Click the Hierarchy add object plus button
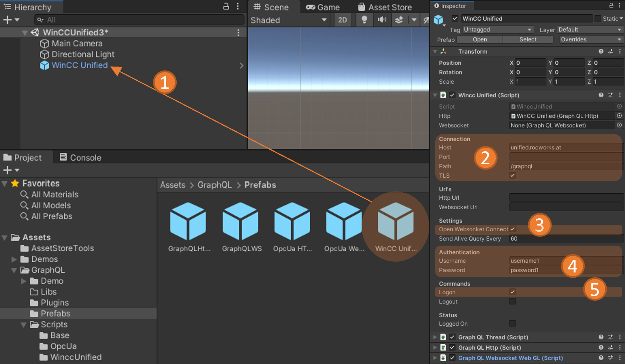 click(7, 20)
